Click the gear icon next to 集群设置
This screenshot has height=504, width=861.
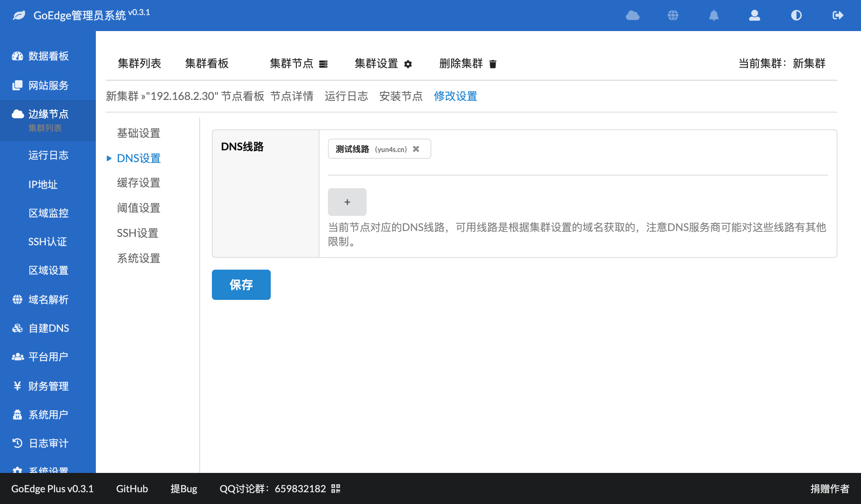tap(408, 64)
